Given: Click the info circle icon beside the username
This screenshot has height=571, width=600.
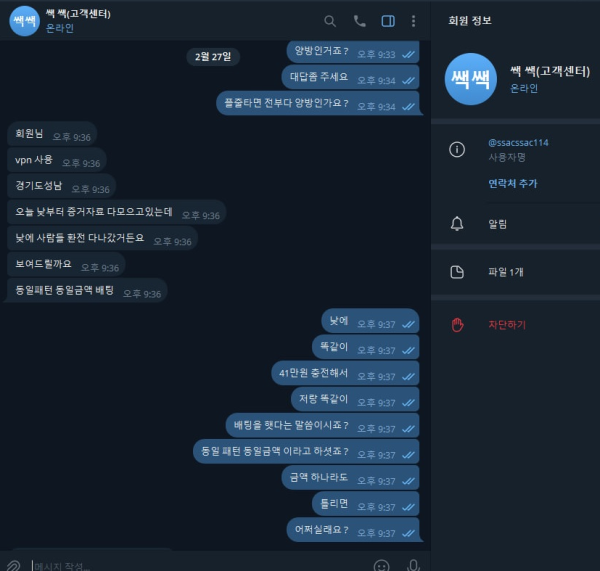Looking at the screenshot, I should click(x=457, y=149).
